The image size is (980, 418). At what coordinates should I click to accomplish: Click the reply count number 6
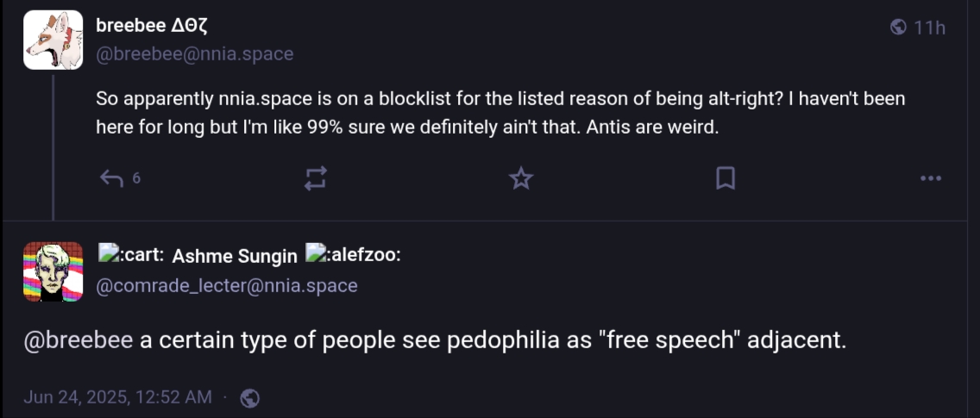pyautogui.click(x=136, y=178)
